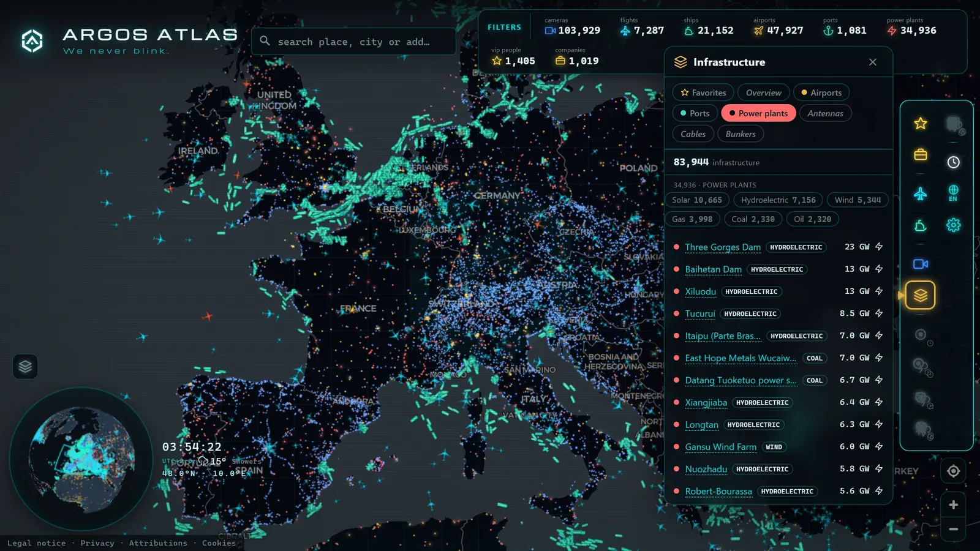980x551 pixels.
Task: Open the favorites star in the side toolbar
Action: pyautogui.click(x=921, y=124)
